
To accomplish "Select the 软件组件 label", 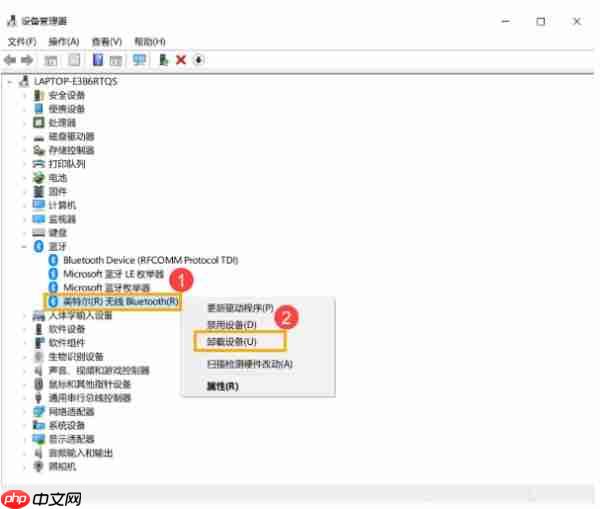I will pyautogui.click(x=67, y=343).
